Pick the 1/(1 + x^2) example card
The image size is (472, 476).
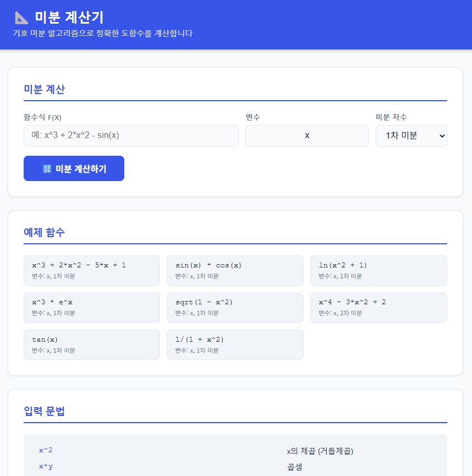pyautogui.click(x=234, y=344)
